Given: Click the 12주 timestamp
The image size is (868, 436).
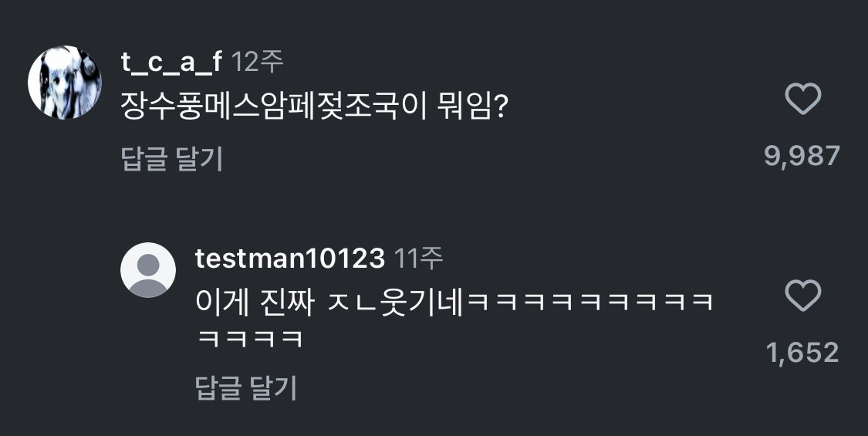Looking at the screenshot, I should pos(257,62).
